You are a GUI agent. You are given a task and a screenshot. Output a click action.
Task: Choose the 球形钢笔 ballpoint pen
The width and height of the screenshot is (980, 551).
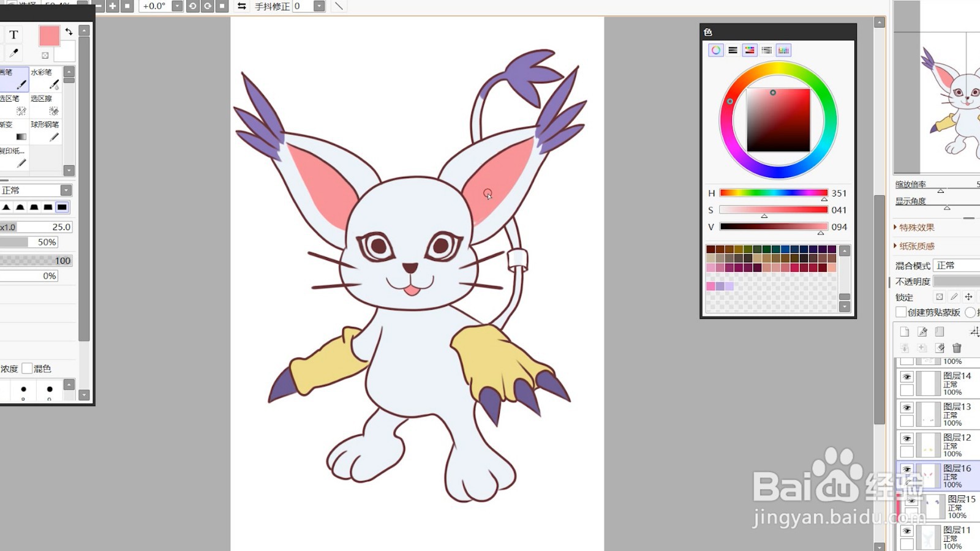pyautogui.click(x=45, y=131)
